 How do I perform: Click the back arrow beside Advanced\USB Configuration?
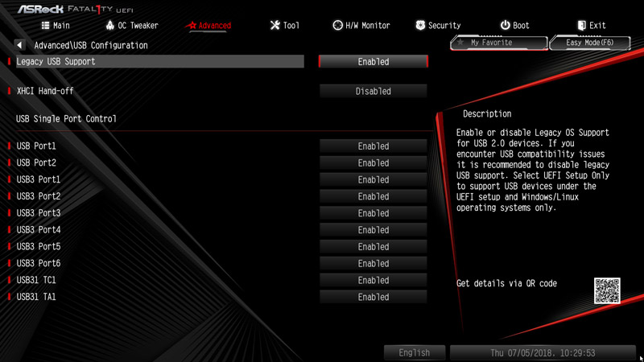coord(19,45)
